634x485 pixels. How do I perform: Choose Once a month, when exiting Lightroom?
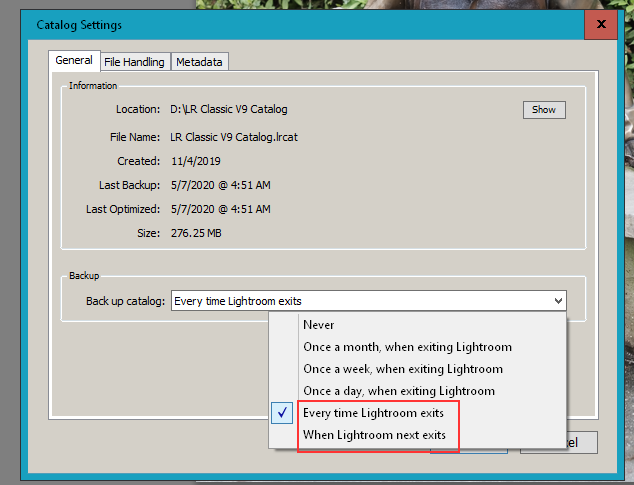[x=418, y=347]
